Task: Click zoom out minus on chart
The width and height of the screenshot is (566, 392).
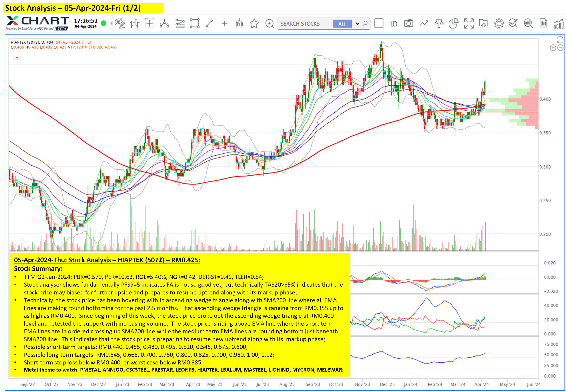Action: (560, 48)
